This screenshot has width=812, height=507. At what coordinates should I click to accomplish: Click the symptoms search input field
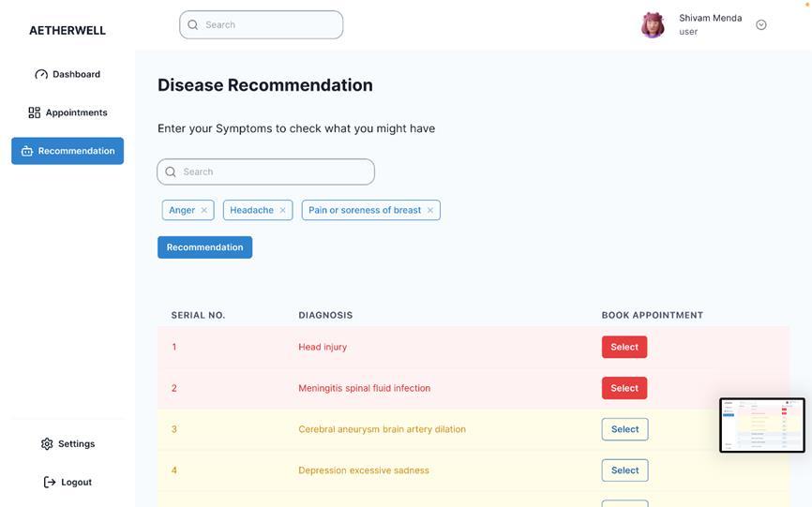pos(276,172)
